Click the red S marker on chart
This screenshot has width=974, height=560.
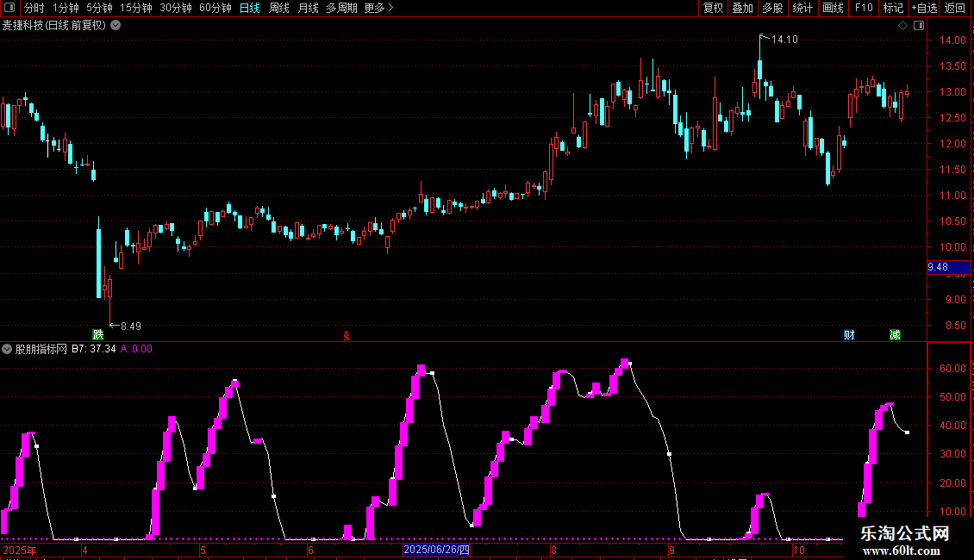[347, 336]
